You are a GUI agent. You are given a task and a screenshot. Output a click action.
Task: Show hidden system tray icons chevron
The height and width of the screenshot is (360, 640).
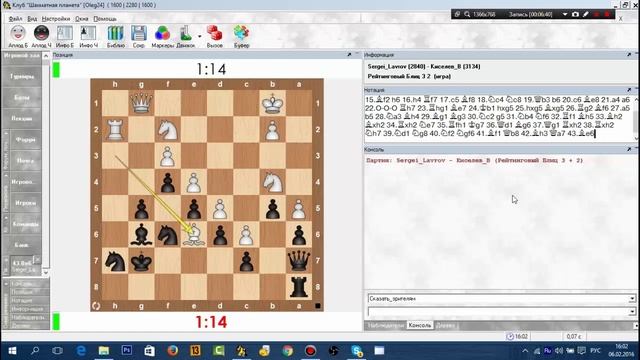525,351
